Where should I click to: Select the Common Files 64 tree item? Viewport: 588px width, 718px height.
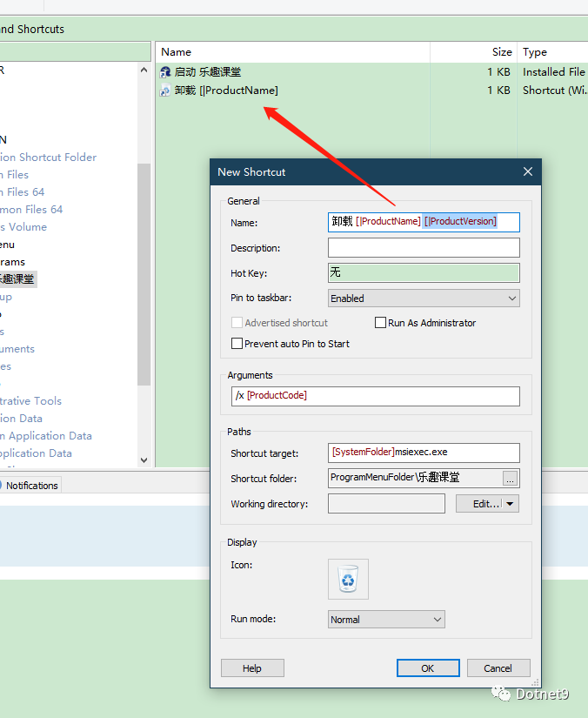click(31, 209)
